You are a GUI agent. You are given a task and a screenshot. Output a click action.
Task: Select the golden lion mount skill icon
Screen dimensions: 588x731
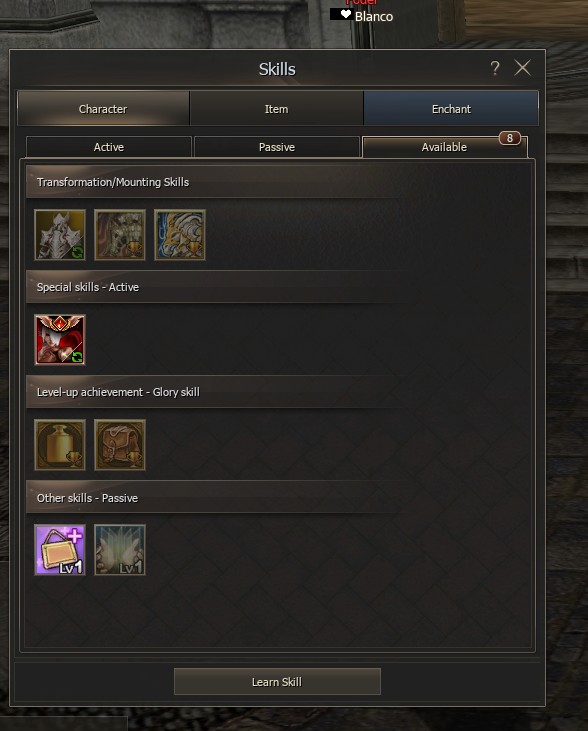[180, 234]
